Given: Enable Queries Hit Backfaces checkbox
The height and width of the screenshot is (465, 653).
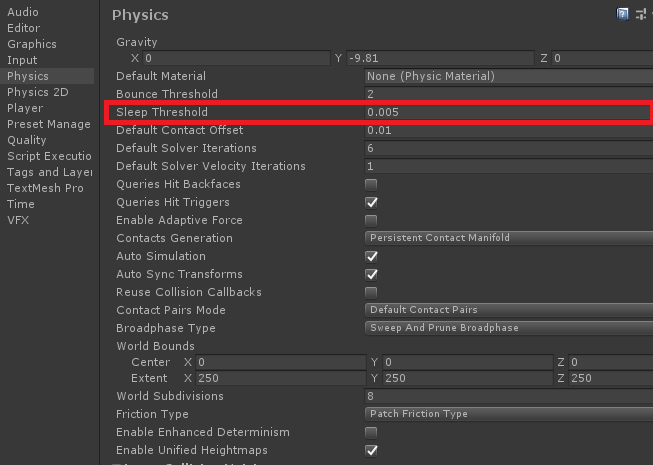Looking at the screenshot, I should [371, 185].
